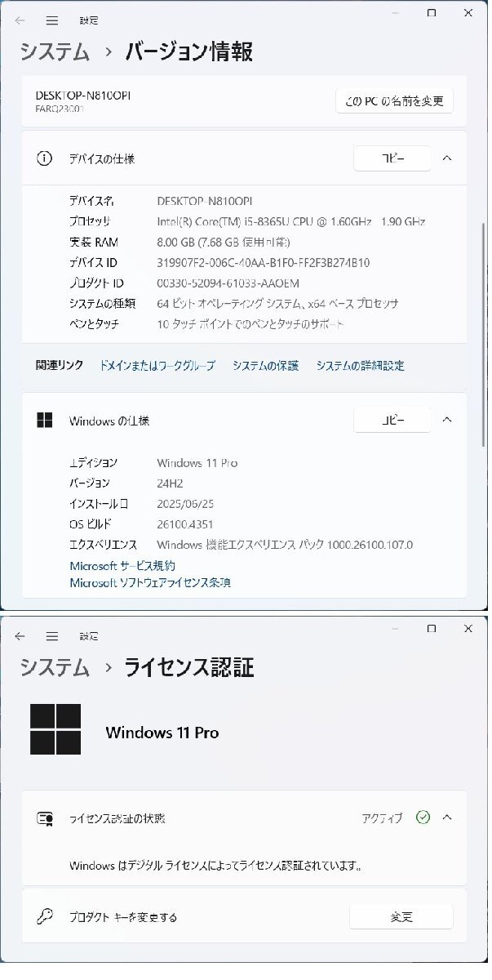Open the hamburger menu in the ライセンス認証 window
The width and height of the screenshot is (492, 980).
click(x=51, y=635)
